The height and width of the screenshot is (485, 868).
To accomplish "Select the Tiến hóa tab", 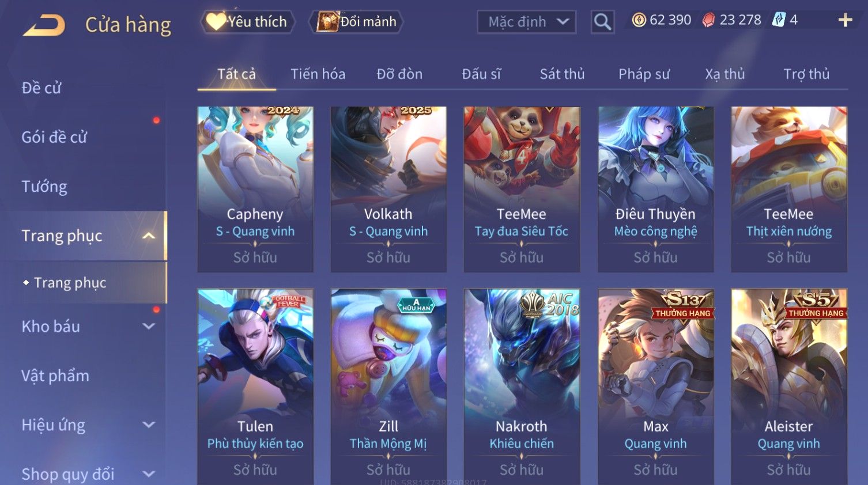I will (318, 74).
